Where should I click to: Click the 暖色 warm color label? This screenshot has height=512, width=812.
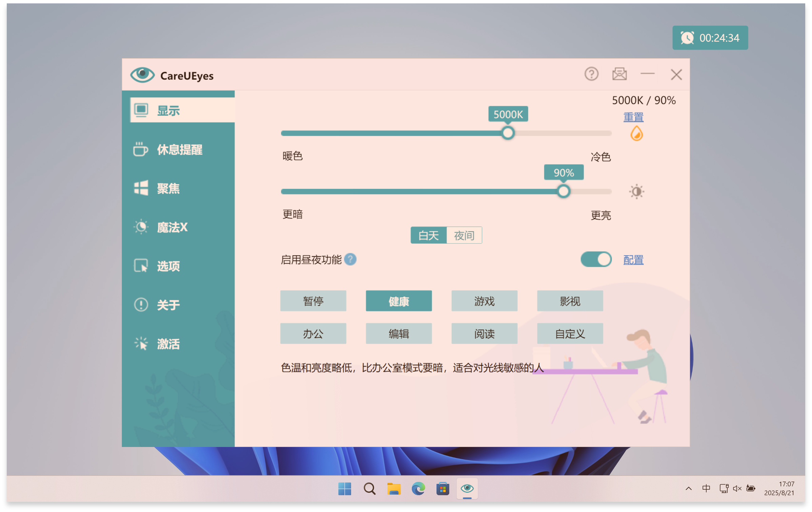[x=292, y=156]
